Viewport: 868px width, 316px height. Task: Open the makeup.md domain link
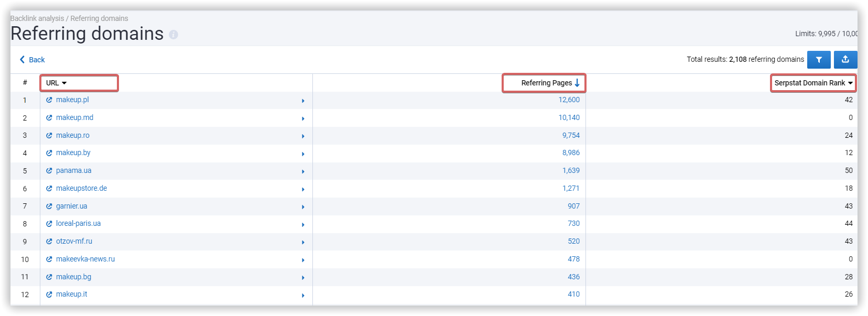[x=74, y=117]
